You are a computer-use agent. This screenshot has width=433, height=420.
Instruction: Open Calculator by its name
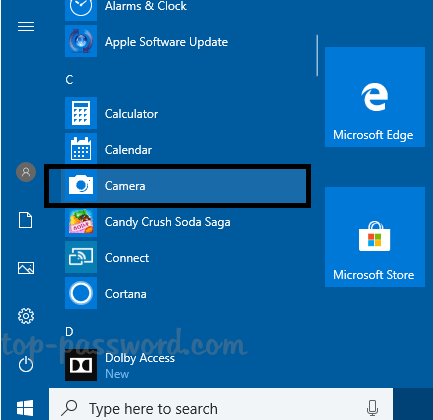click(131, 114)
